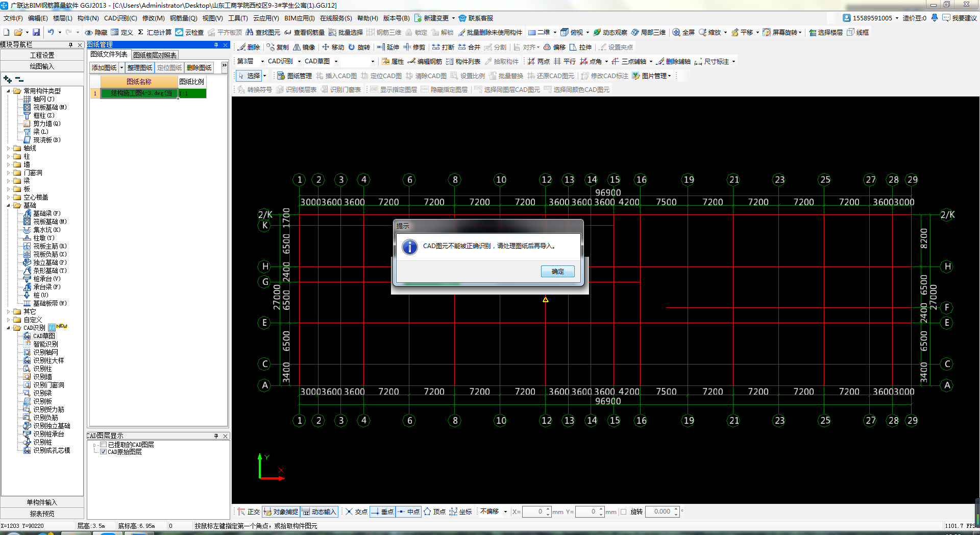Collapse all tree nodes with the minus icon
Image resolution: width=980 pixels, height=535 pixels.
click(19, 79)
